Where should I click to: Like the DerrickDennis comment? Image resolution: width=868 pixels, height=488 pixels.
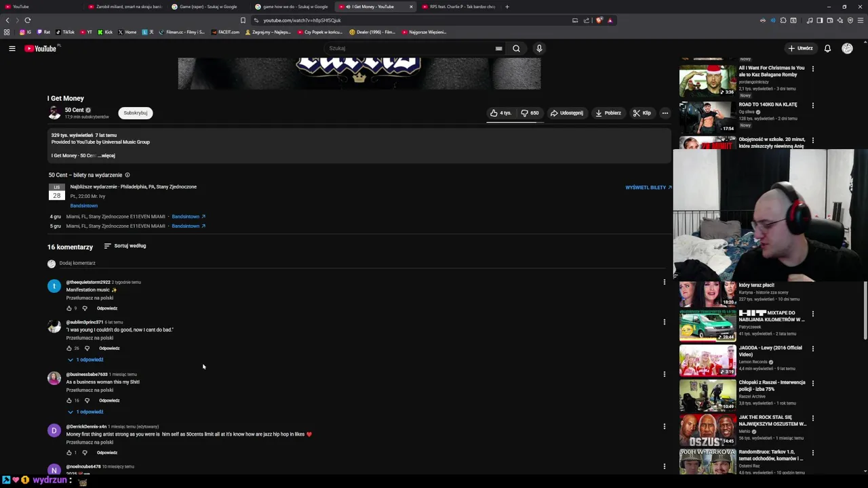[x=69, y=453]
